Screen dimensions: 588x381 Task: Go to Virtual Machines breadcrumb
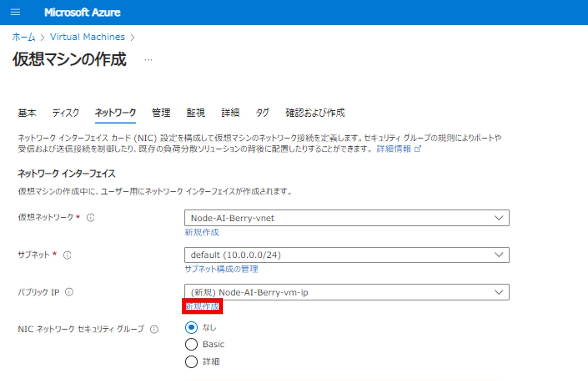click(88, 37)
